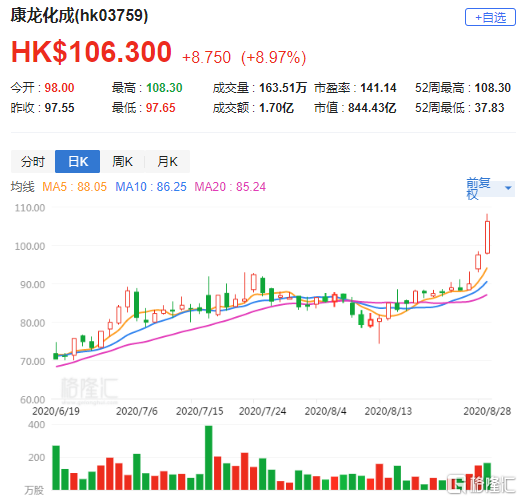This screenshot has height=501, width=522.
Task: Click the MA5 : 88.05 indicator label
Action: (74, 187)
